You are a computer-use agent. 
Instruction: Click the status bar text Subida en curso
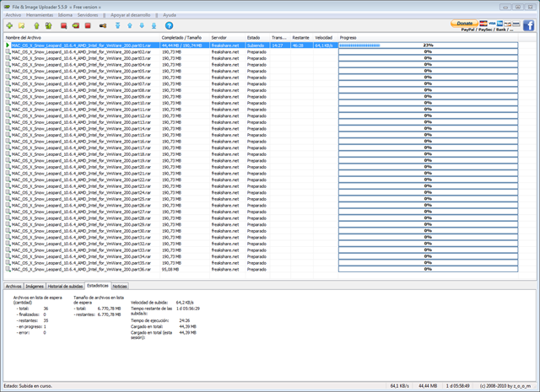(28, 386)
